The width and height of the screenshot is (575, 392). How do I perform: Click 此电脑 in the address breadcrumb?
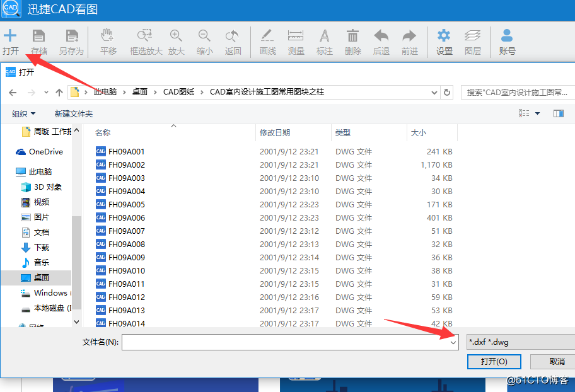pos(106,91)
